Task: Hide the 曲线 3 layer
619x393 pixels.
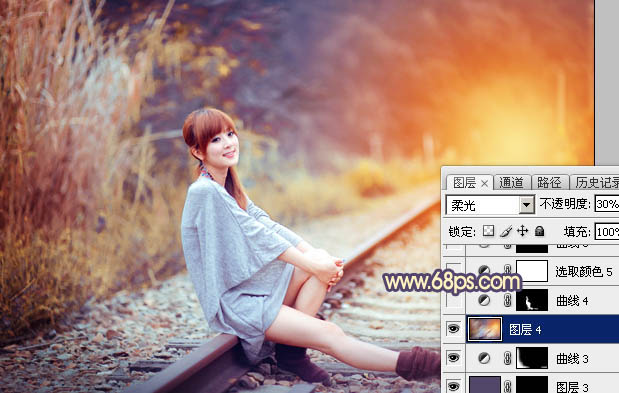Action: tap(454, 358)
